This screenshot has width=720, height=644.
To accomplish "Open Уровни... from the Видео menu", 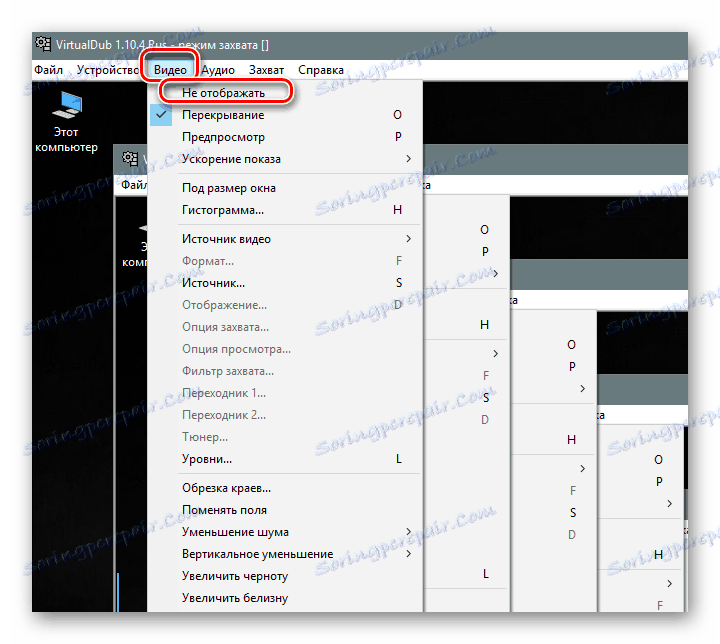I will click(285, 459).
